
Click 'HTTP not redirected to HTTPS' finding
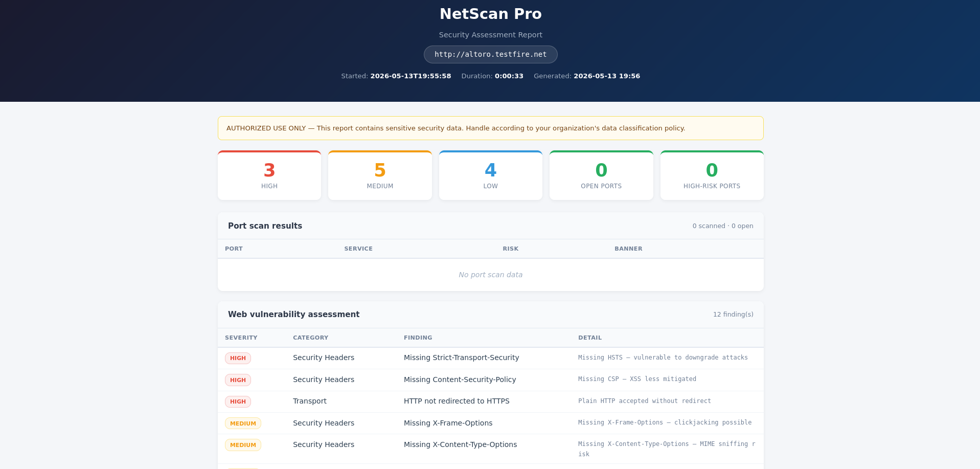[457, 401]
